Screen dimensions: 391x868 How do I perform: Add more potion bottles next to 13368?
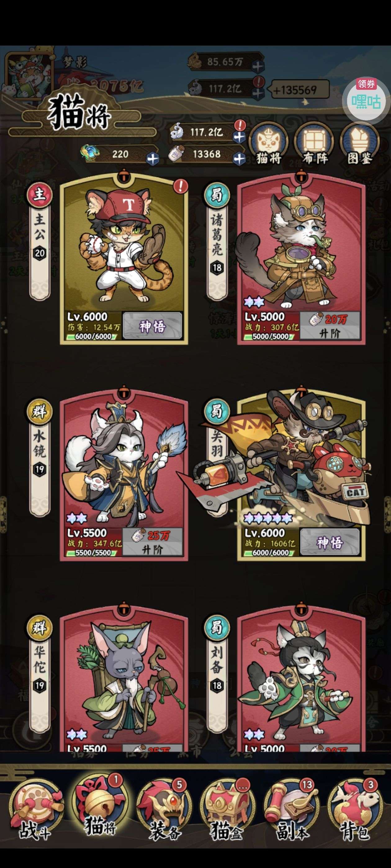[239, 158]
